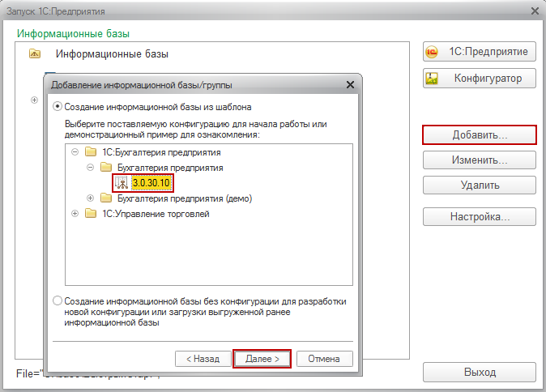This screenshot has height=392, width=546.
Task: Expand the infobase tree node in main window
Action: 34,100
